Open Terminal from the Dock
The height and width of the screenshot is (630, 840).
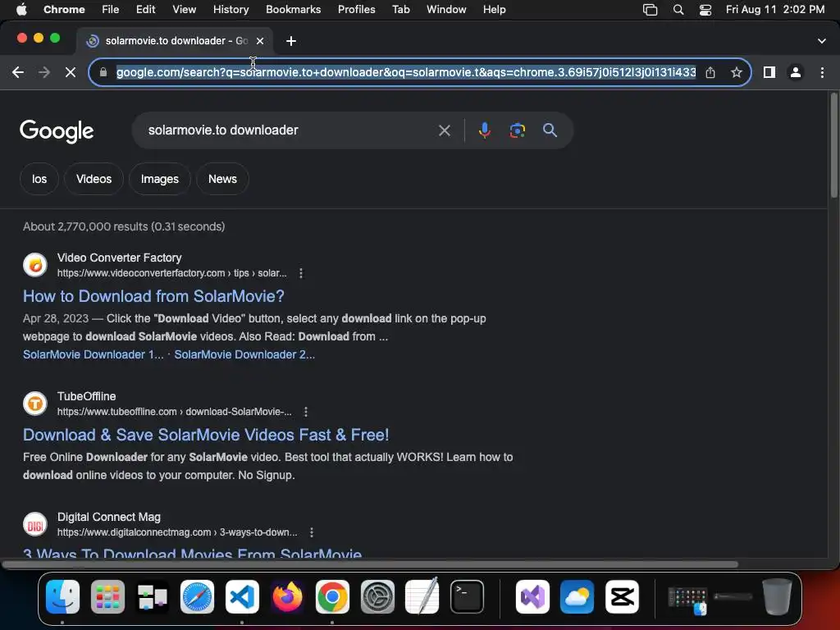[x=467, y=597]
